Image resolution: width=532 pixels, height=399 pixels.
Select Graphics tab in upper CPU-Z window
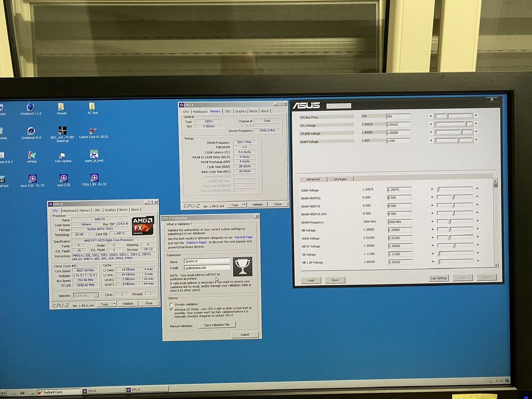point(241,111)
